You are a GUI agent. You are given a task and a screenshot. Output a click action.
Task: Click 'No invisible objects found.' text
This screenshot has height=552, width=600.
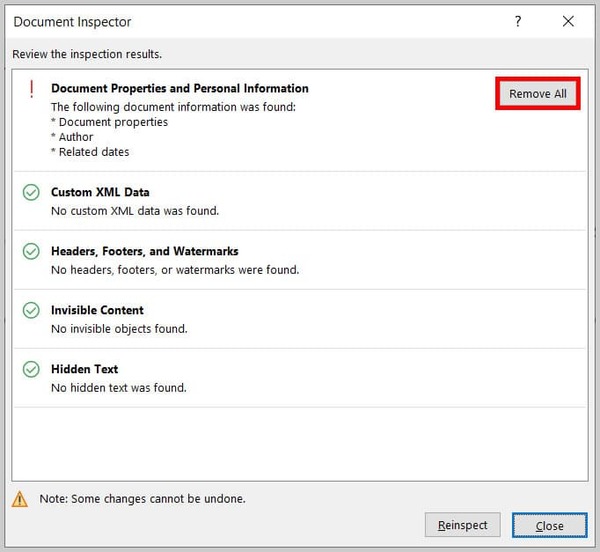[119, 329]
